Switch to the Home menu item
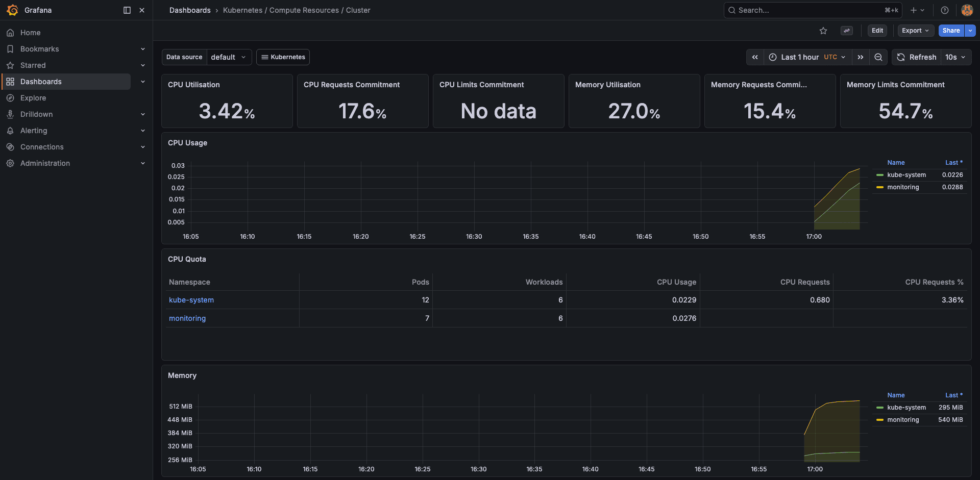The width and height of the screenshot is (980, 480). (30, 32)
